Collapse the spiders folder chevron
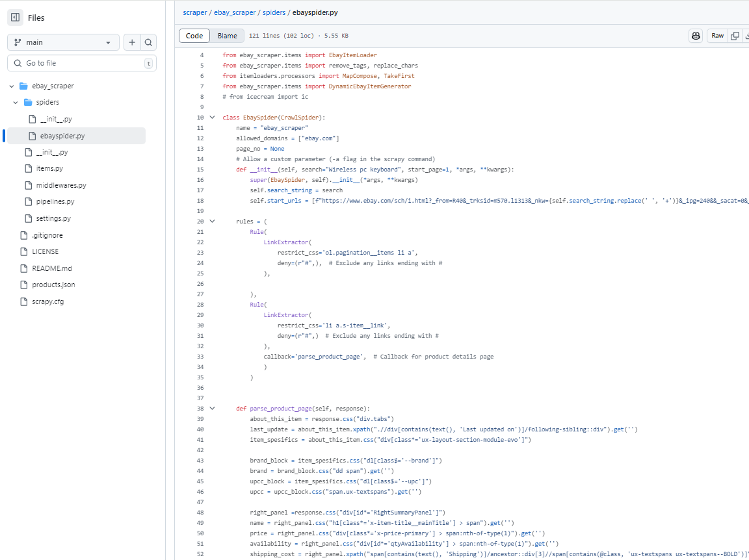The height and width of the screenshot is (560, 749). pos(16,103)
